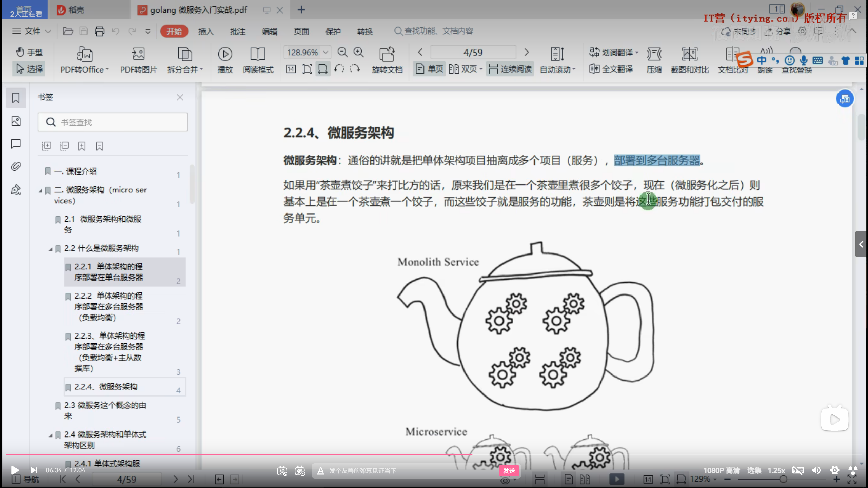Open new tab with plus button
Image resolution: width=868 pixels, height=488 pixels.
click(301, 10)
